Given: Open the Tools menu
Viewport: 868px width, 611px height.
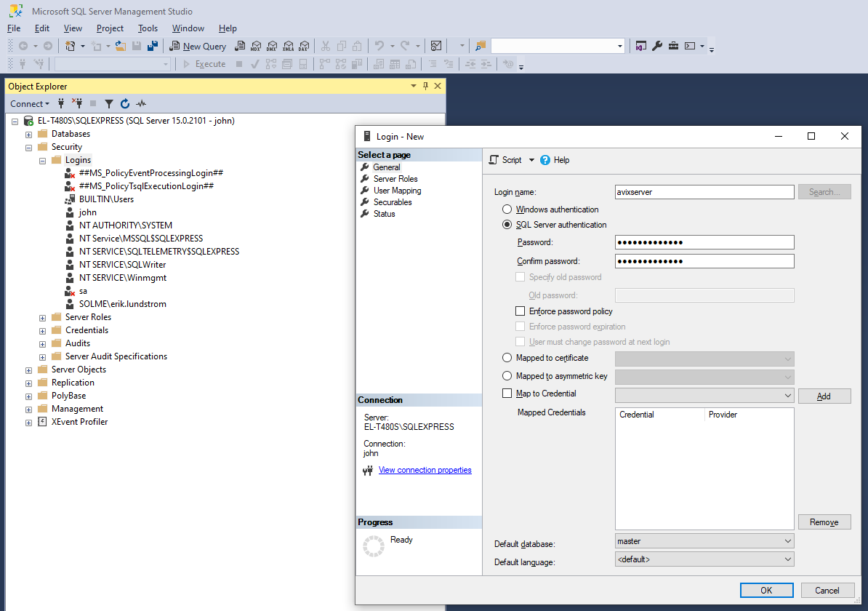Looking at the screenshot, I should point(148,28).
